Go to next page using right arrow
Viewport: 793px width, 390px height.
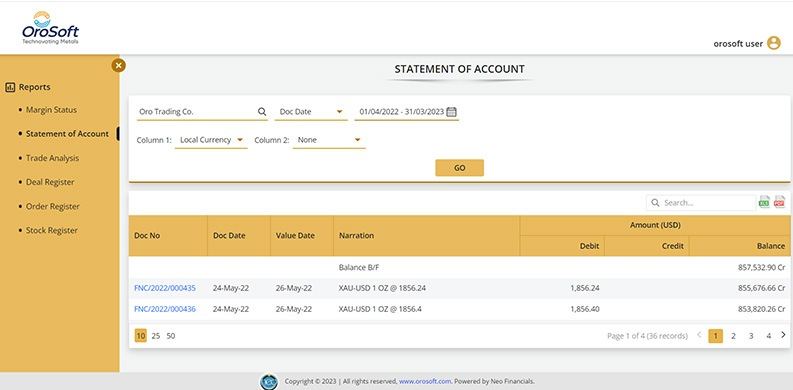click(783, 335)
